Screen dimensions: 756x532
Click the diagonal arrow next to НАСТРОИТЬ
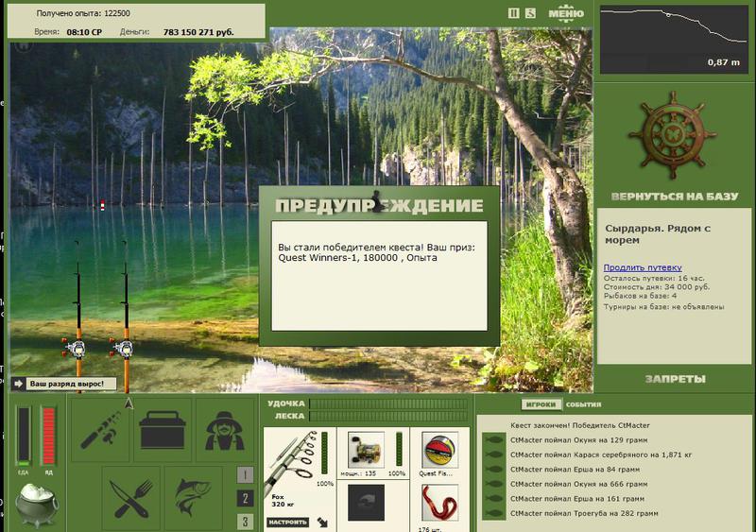click(322, 523)
